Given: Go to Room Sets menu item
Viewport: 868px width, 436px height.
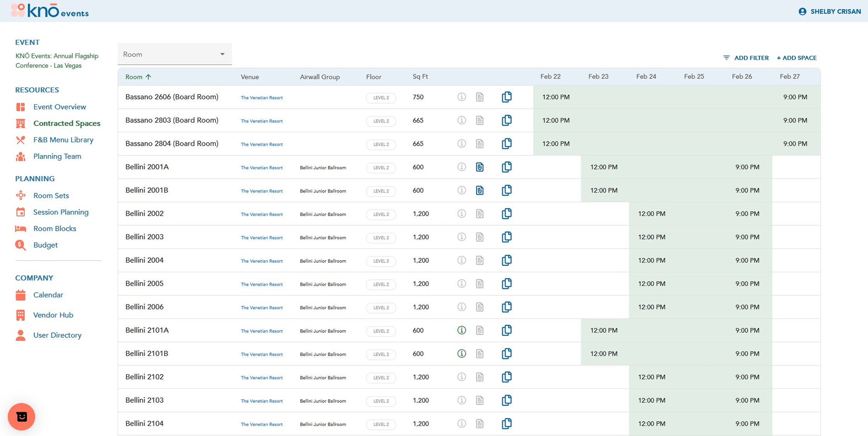Looking at the screenshot, I should (51, 196).
